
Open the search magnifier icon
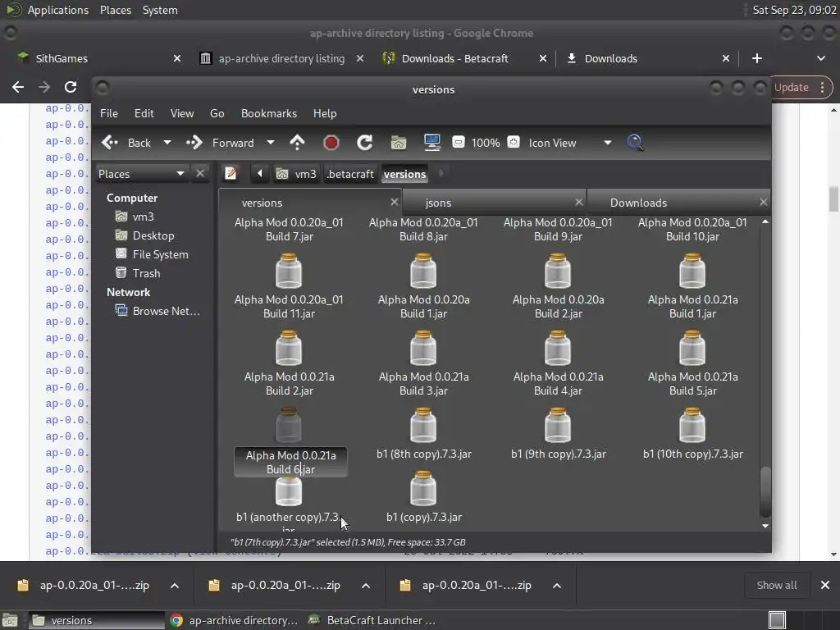[635, 143]
